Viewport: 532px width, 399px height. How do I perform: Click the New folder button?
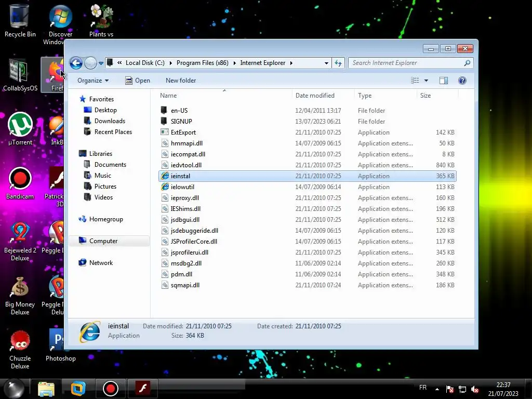point(181,81)
